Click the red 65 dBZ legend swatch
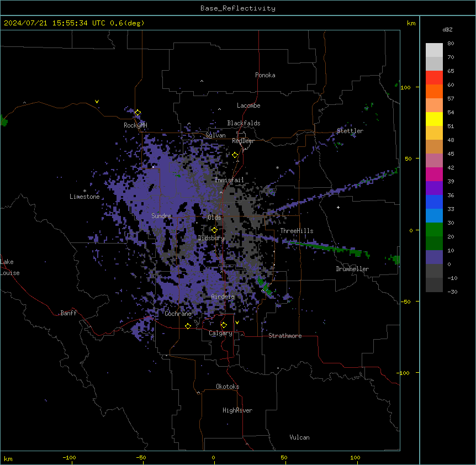 pos(434,77)
